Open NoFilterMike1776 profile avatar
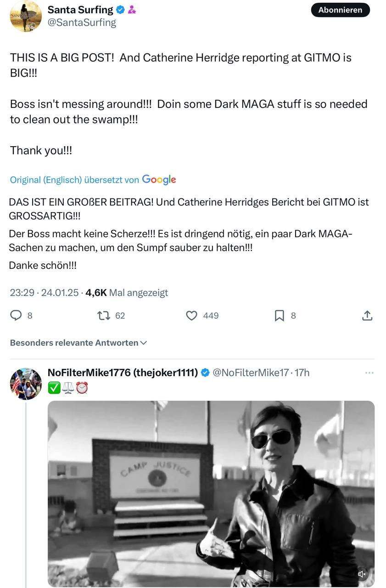Viewport: 386px width, 588px height. coord(26,384)
